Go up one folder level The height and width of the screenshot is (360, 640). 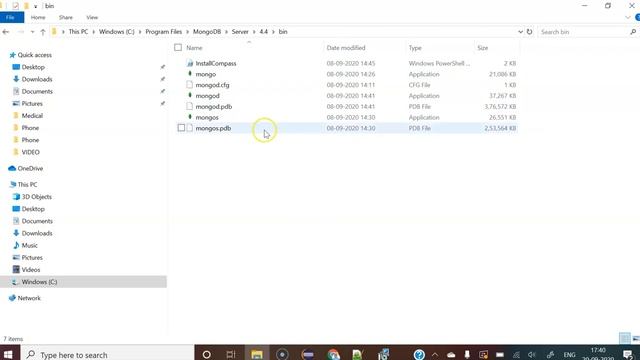[x=43, y=32]
